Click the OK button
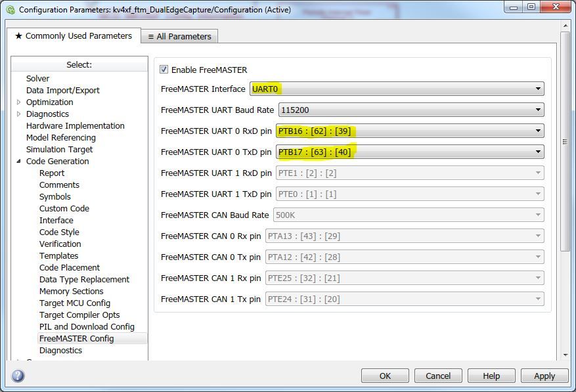This screenshot has width=576, height=392. (x=385, y=376)
